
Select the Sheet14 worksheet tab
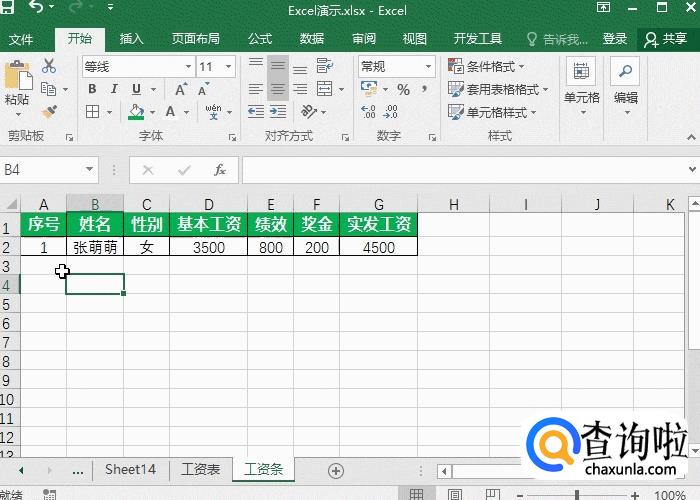pos(130,469)
